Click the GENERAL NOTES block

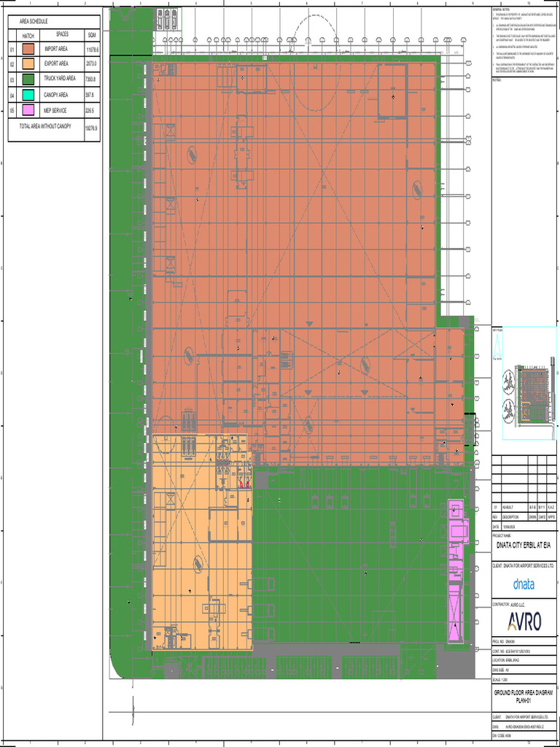pos(524,41)
